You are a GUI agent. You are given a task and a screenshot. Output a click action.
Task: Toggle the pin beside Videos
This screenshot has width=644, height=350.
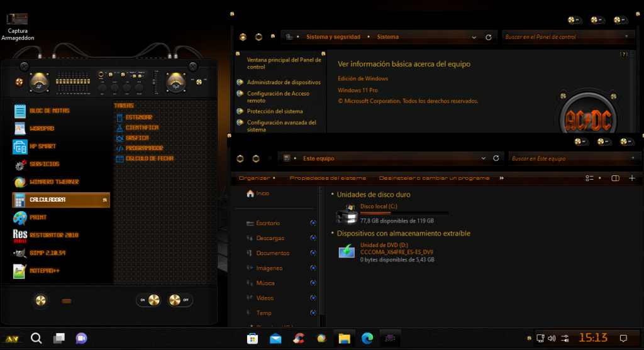click(313, 298)
